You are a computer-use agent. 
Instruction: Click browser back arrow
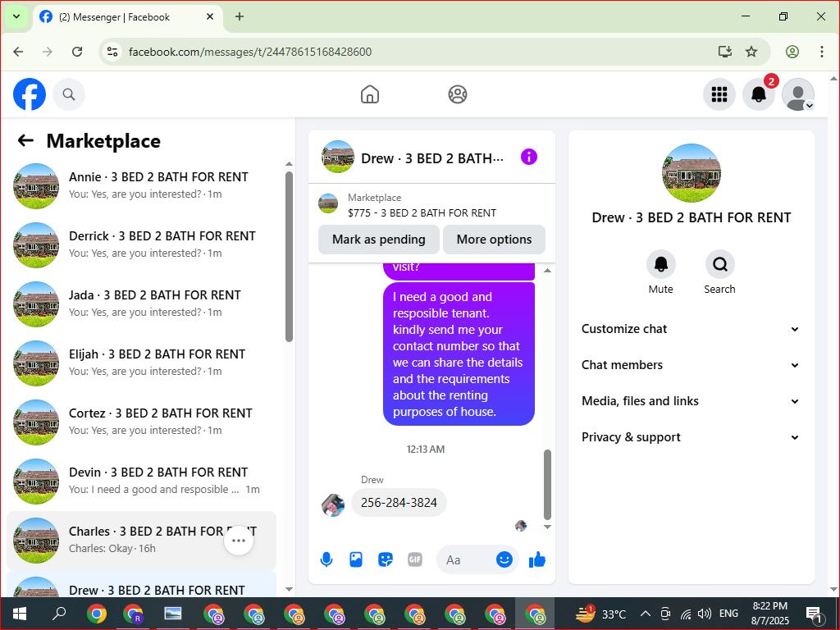coord(18,52)
